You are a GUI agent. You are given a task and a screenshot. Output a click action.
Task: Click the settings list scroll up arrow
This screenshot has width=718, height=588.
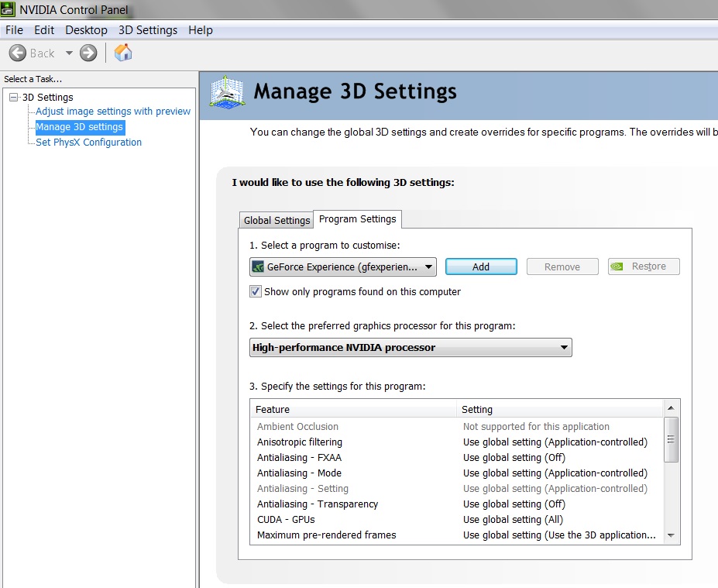pyautogui.click(x=671, y=407)
